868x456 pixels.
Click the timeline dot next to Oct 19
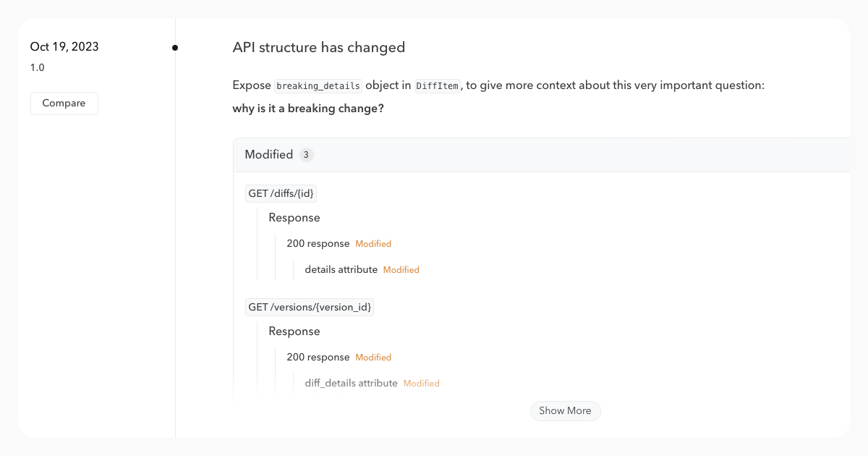pos(175,46)
